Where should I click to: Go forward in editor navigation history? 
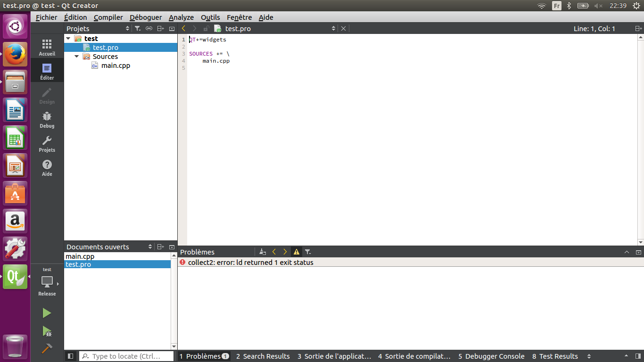pyautogui.click(x=194, y=29)
